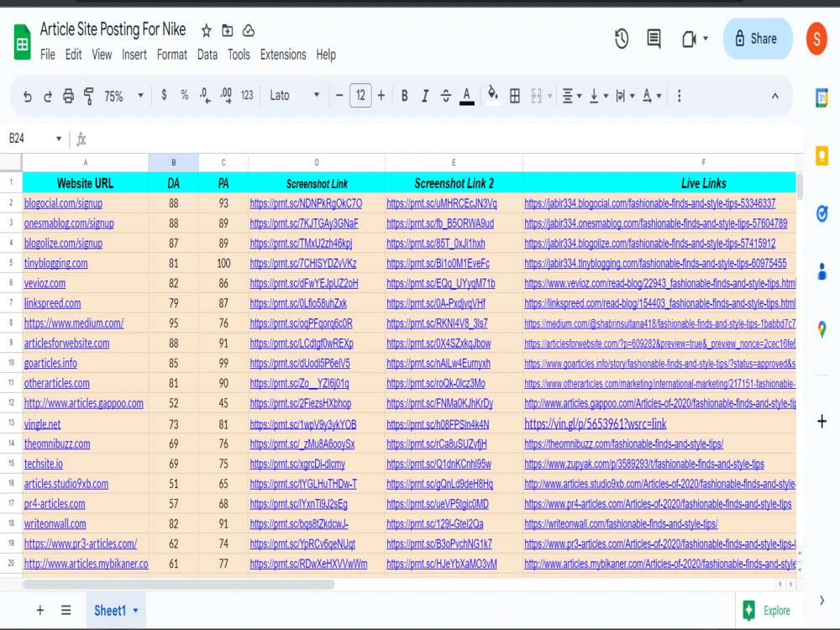Open the Tools menu
The height and width of the screenshot is (630, 840).
[x=239, y=55]
